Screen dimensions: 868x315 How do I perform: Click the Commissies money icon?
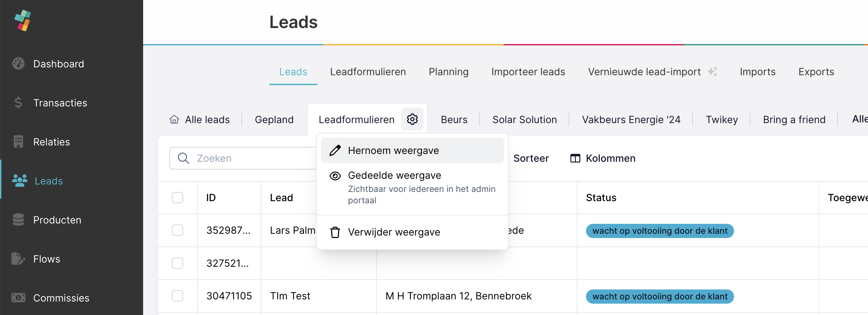[18, 298]
